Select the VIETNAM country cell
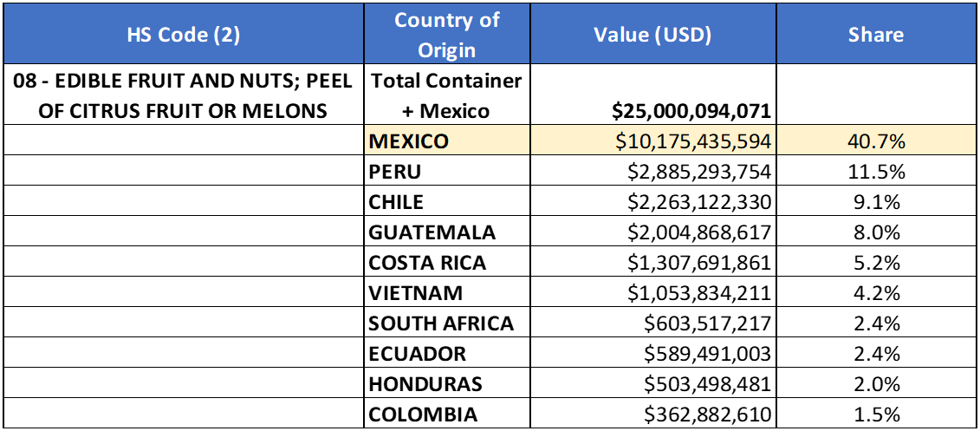 [446, 292]
